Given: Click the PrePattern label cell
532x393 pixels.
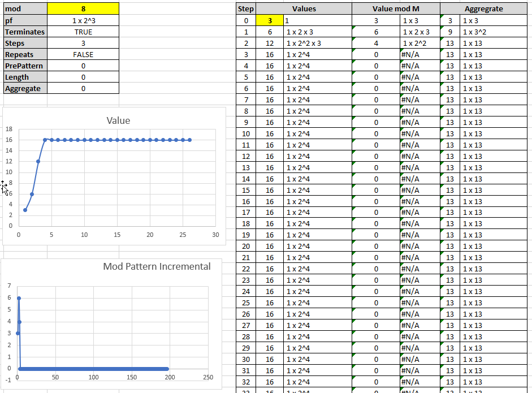Looking at the screenshot, I should click(x=25, y=66).
